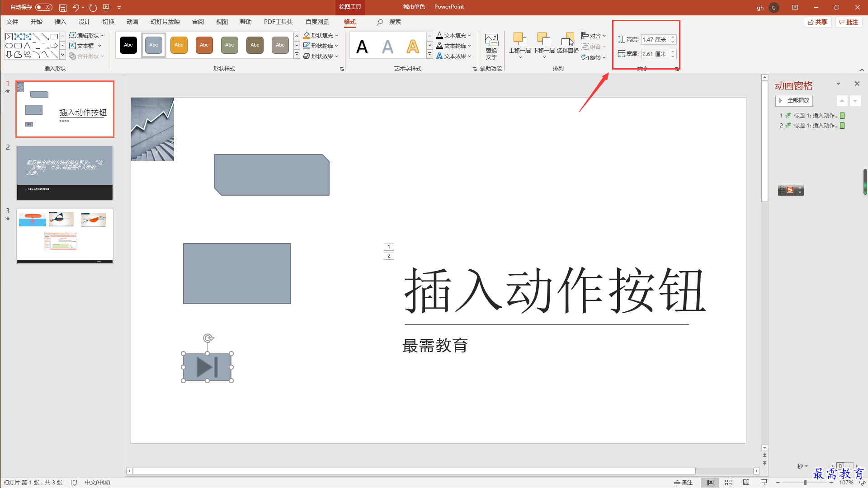Switch to the 设计 ribbon tab
Viewport: 868px width, 488px height.
(x=84, y=22)
